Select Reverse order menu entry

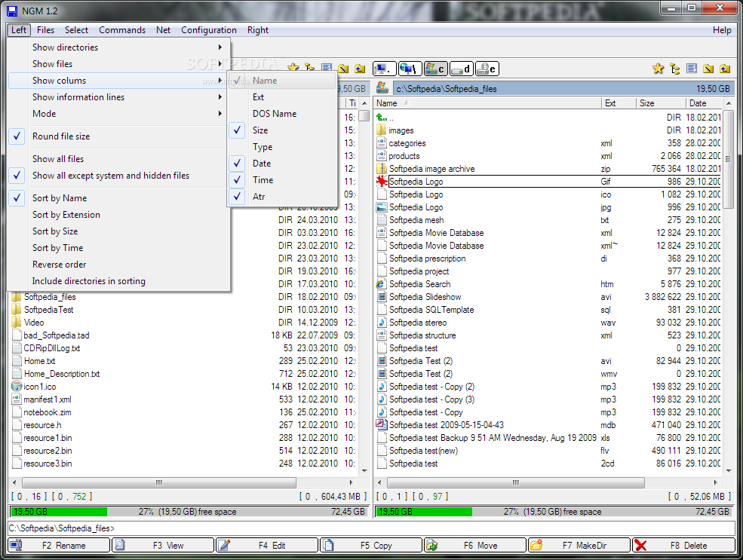[117, 265]
